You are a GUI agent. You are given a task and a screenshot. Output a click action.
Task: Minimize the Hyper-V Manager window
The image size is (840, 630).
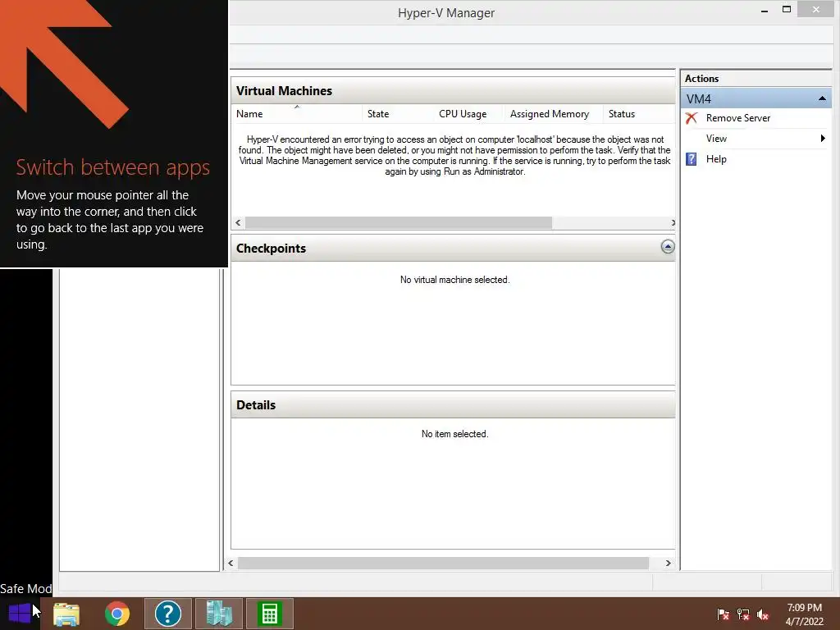tap(765, 10)
